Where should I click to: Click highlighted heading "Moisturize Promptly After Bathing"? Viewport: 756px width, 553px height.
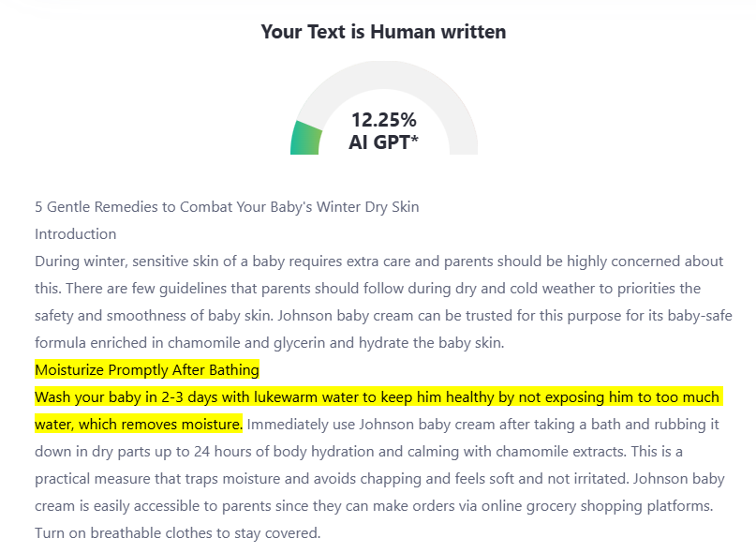coord(147,369)
